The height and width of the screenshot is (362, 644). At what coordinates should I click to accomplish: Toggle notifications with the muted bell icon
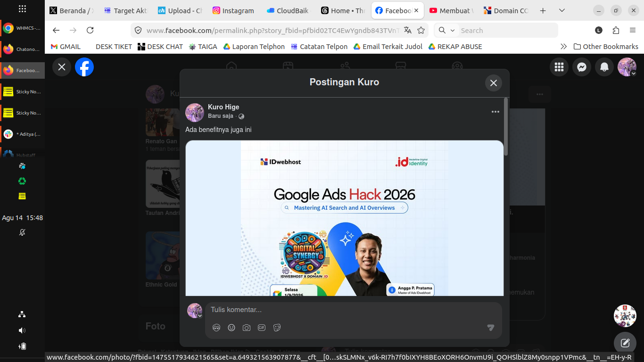click(22, 232)
